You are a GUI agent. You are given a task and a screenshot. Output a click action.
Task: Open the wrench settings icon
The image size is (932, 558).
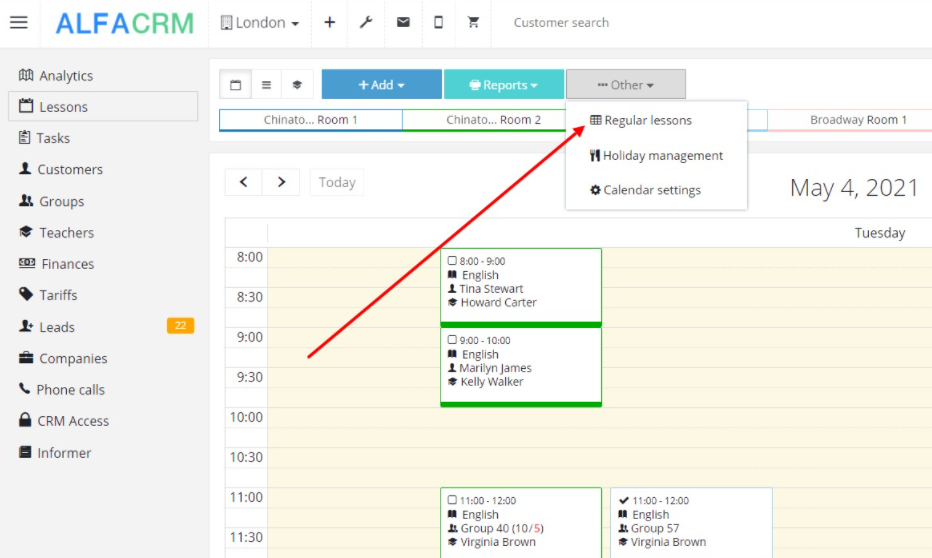[366, 23]
